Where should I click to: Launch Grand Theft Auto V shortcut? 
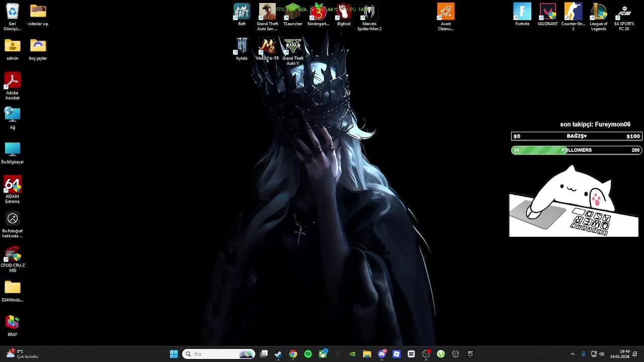(x=293, y=52)
